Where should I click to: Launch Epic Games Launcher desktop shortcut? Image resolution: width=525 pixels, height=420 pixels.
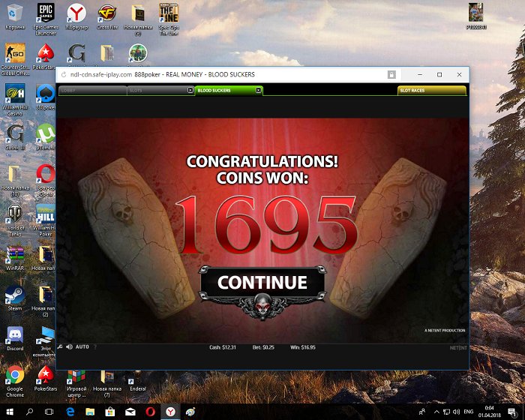(46, 19)
